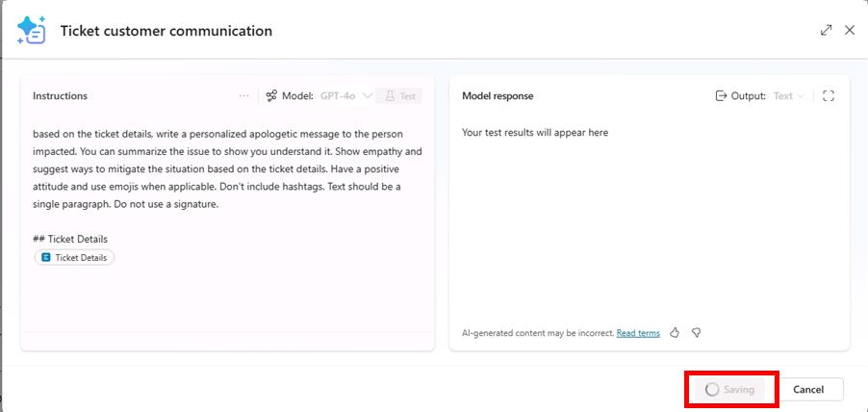This screenshot has width=868, height=412.
Task: Click inside the instructions prompt text
Action: click(x=227, y=168)
